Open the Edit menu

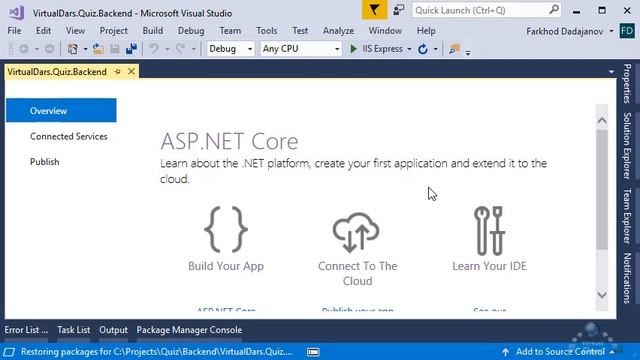pyautogui.click(x=43, y=31)
